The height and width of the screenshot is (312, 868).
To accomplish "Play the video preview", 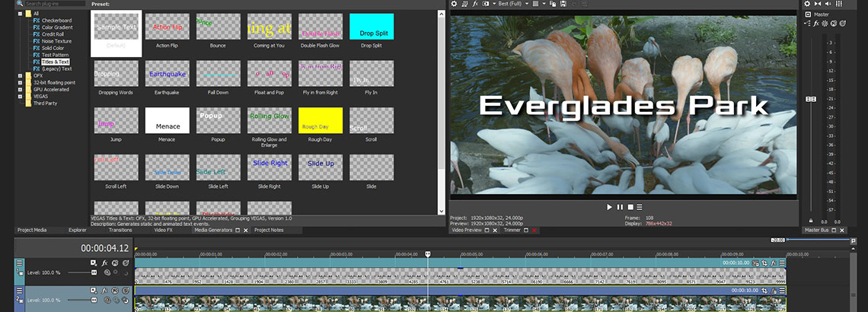I will pyautogui.click(x=609, y=207).
